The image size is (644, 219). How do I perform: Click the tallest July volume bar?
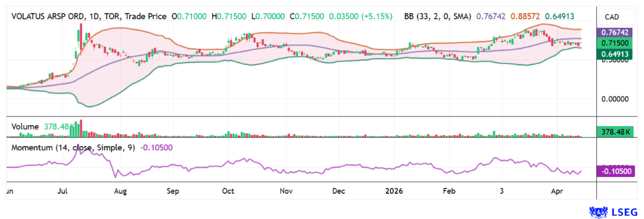tap(81, 128)
